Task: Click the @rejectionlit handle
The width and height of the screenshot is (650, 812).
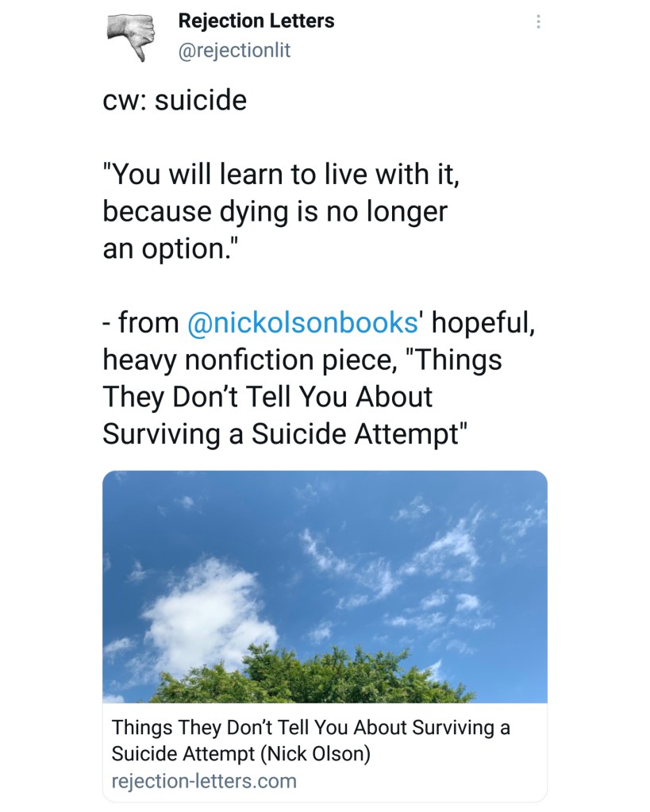Action: [234, 51]
